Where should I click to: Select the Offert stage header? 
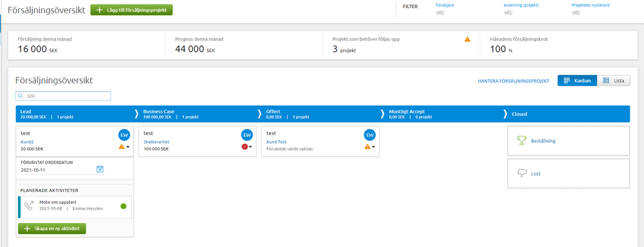coord(321,114)
